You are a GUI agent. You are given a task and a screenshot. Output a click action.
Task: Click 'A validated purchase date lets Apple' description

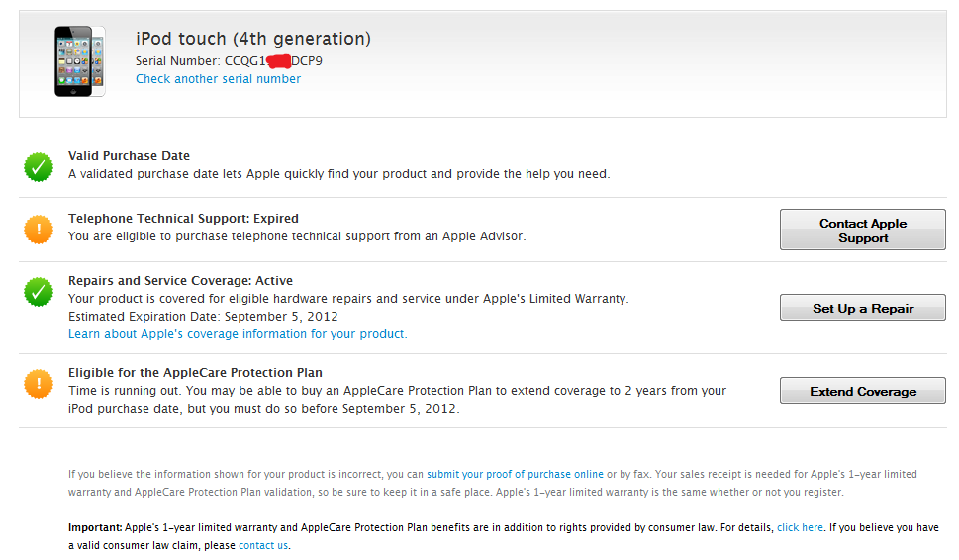pos(338,173)
